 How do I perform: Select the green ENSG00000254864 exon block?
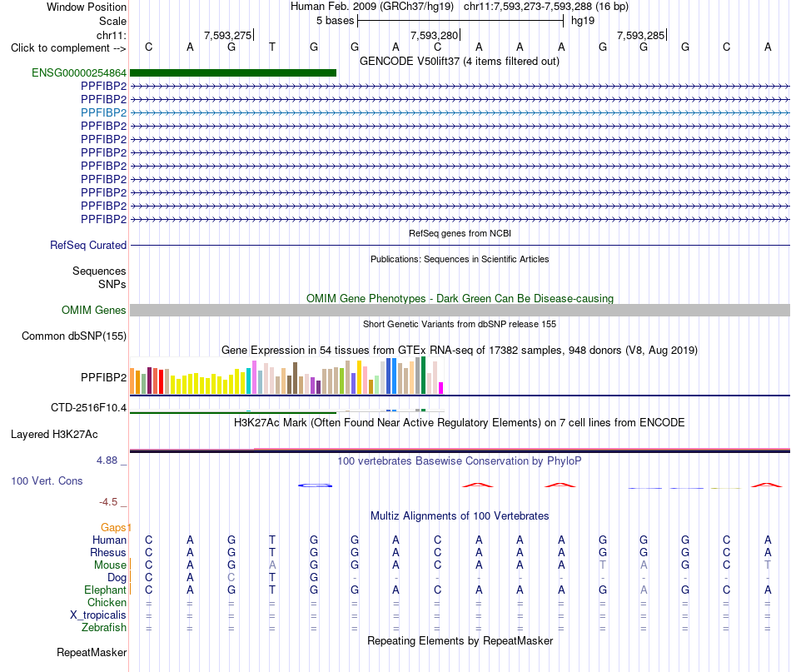[233, 72]
